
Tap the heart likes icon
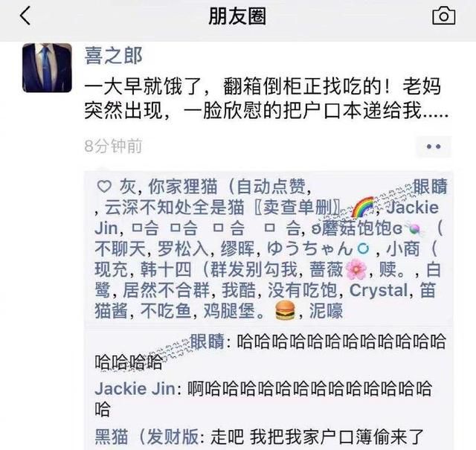pyautogui.click(x=104, y=186)
